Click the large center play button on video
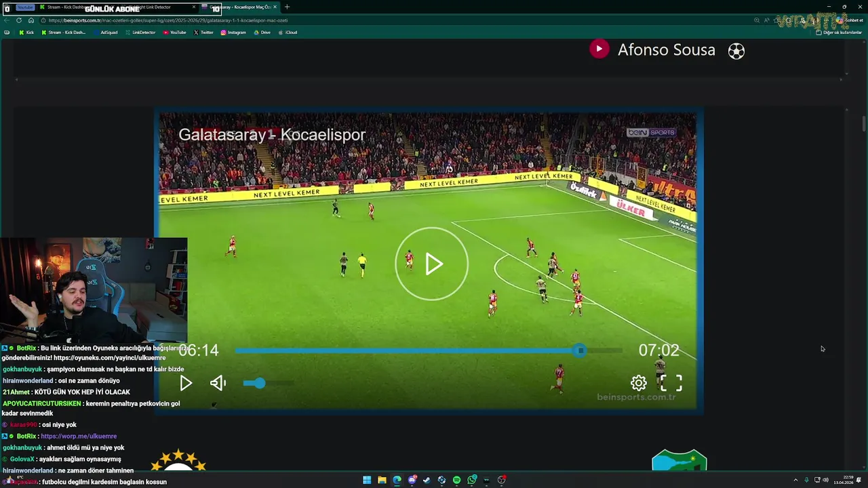 [x=432, y=264]
